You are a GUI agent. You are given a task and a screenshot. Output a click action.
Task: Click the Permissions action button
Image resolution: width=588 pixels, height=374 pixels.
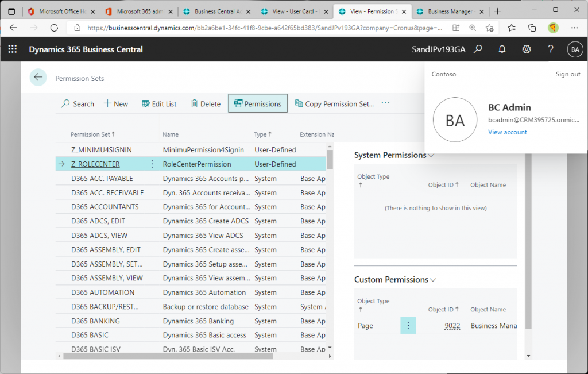point(258,103)
